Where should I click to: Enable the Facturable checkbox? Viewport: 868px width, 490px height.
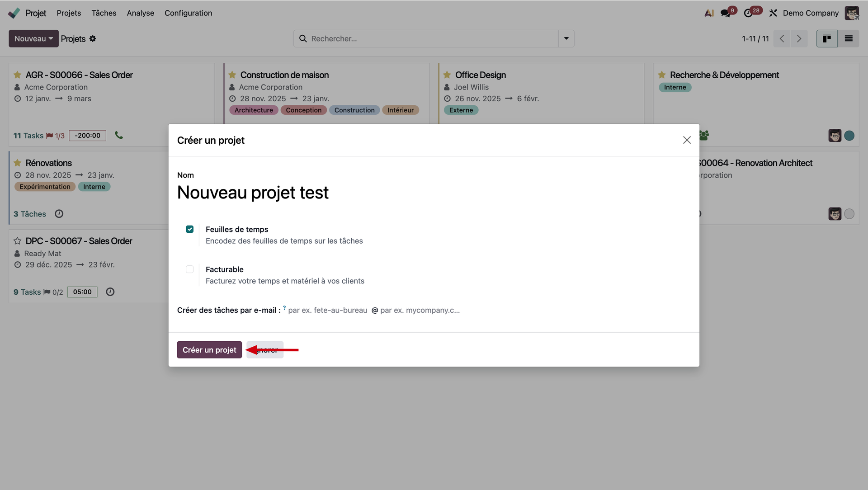pos(190,269)
